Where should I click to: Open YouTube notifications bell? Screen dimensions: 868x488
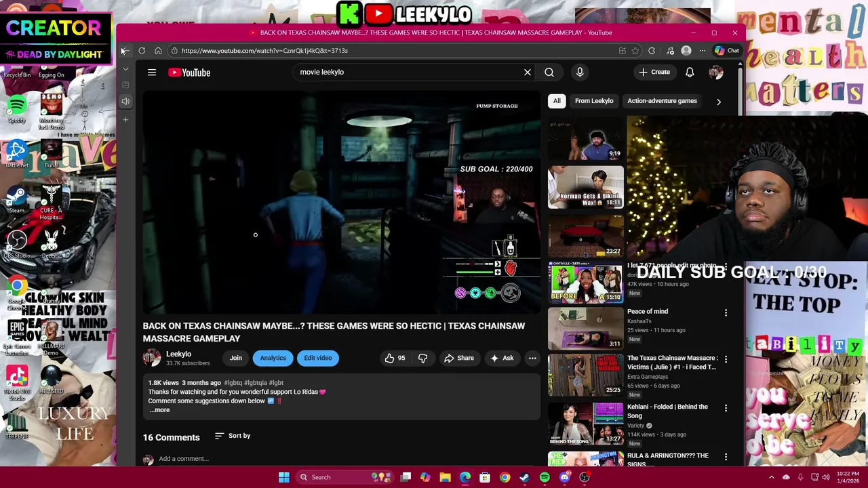click(x=690, y=72)
